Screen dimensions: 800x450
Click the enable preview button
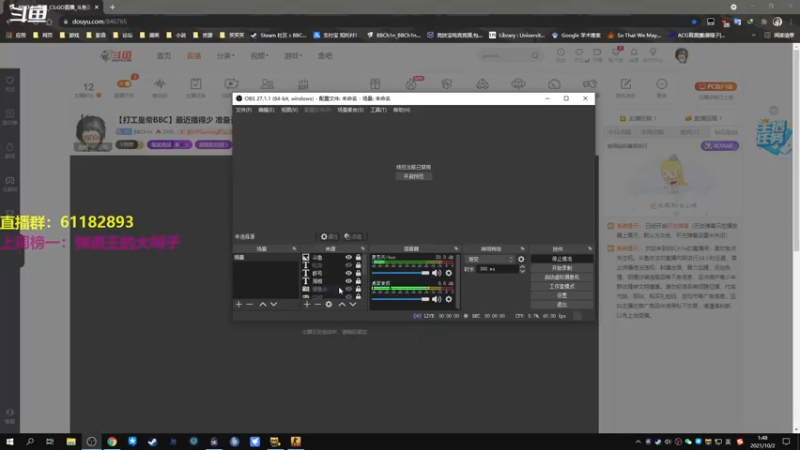point(413,177)
